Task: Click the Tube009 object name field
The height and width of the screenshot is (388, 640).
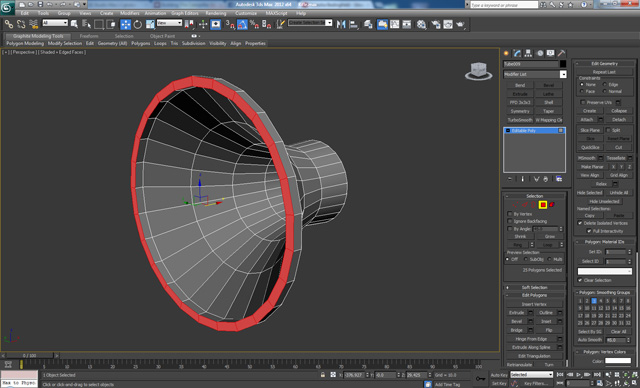Action: (x=531, y=64)
